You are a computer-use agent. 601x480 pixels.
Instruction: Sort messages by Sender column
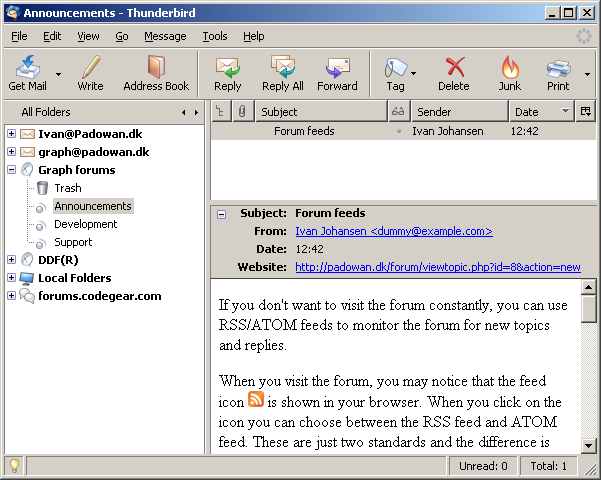(460, 112)
